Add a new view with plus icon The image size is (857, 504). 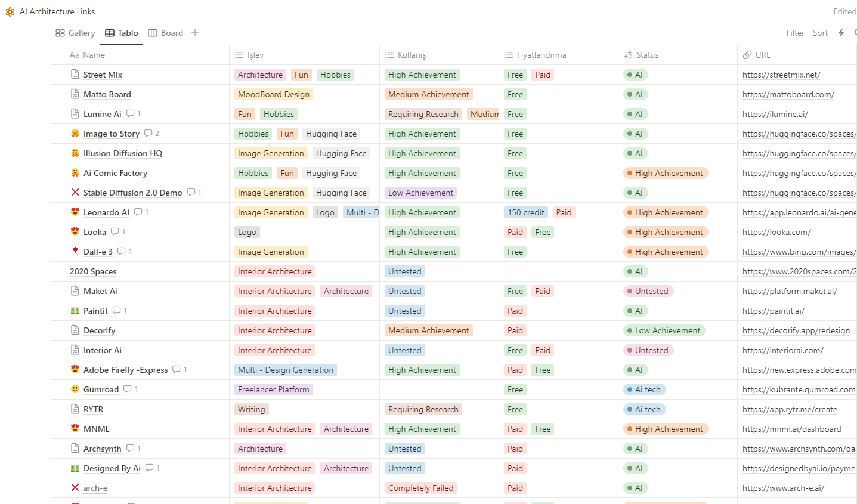tap(195, 33)
